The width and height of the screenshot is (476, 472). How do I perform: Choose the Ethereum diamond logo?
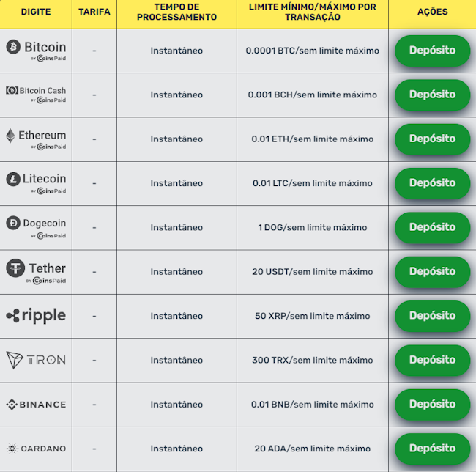tap(10, 136)
